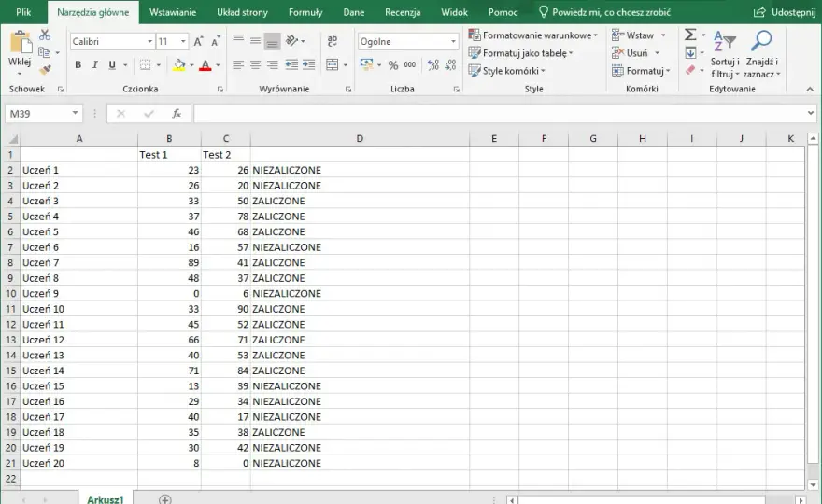Image resolution: width=822 pixels, height=504 pixels.
Task: Collapse the ribbon with the caret
Action: pyautogui.click(x=810, y=90)
